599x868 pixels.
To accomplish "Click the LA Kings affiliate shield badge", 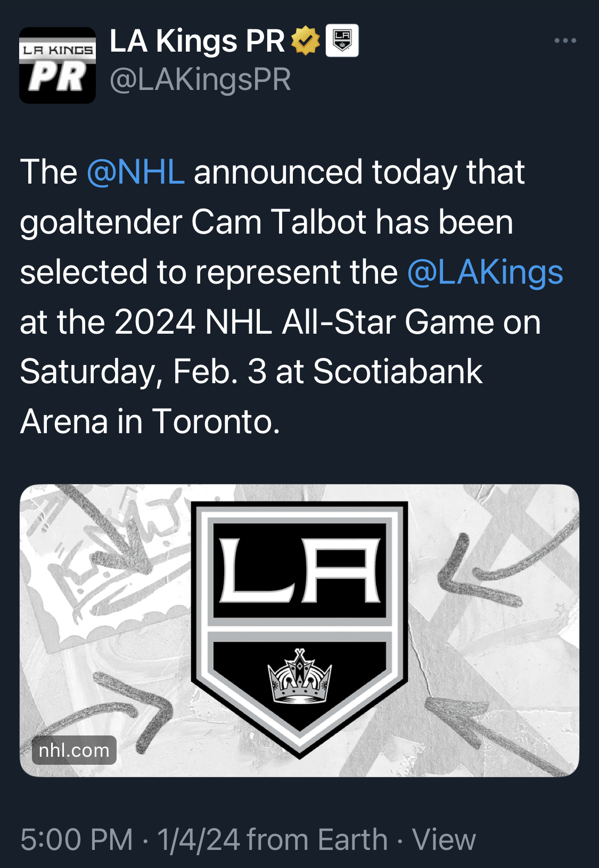I will (342, 40).
